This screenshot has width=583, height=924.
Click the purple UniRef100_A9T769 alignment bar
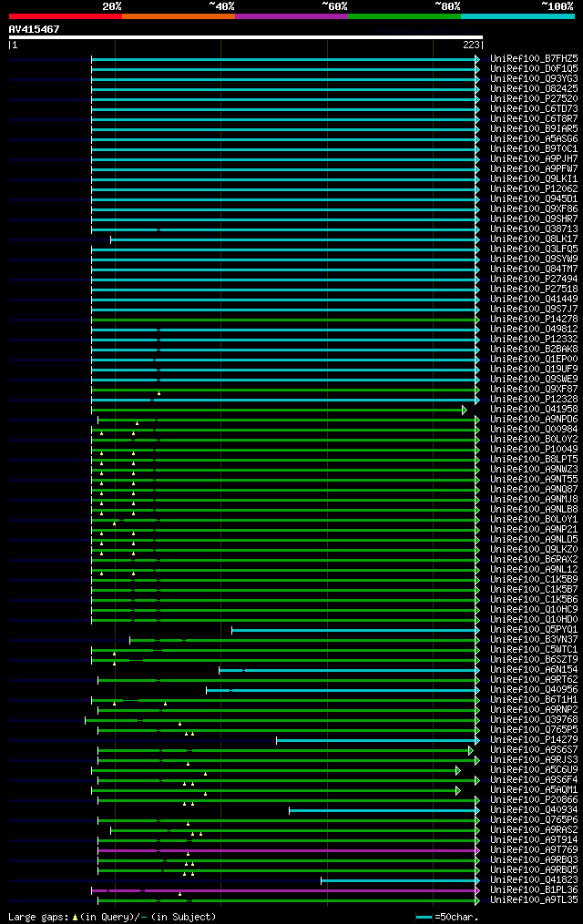[x=289, y=851]
